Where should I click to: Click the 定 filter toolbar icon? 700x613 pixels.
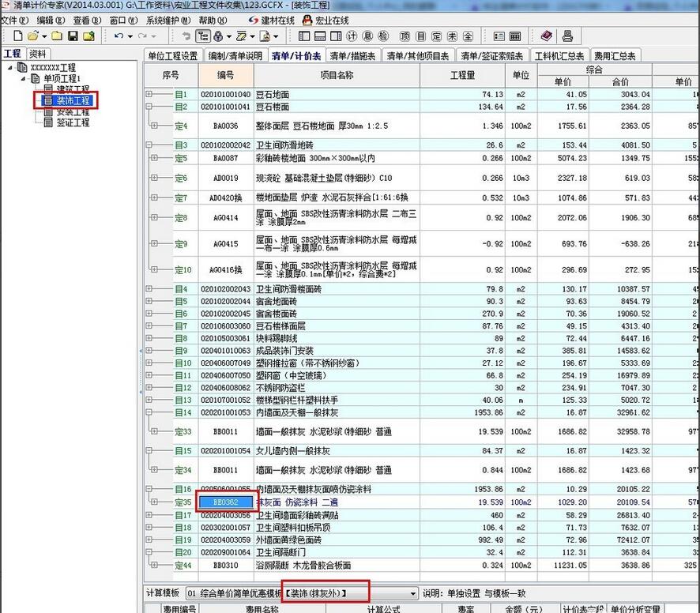point(437,36)
